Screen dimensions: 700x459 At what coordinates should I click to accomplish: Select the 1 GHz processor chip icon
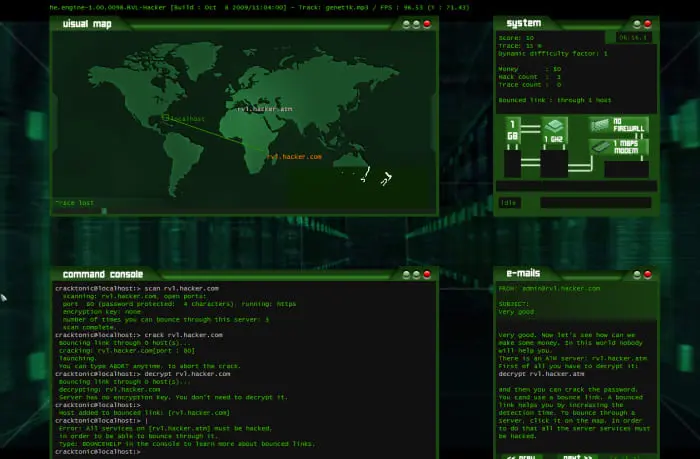pyautogui.click(x=554, y=131)
